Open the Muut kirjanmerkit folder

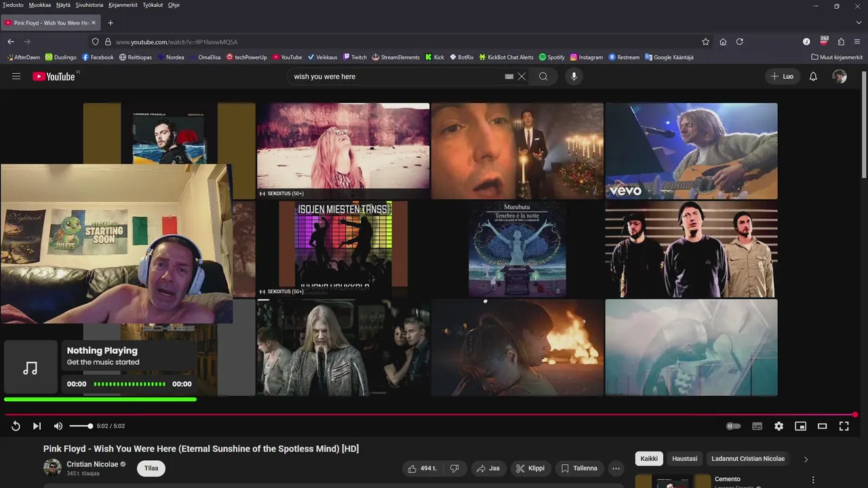tap(837, 58)
